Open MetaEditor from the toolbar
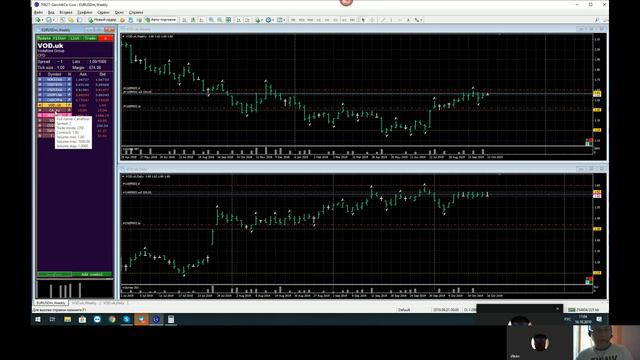 (122, 20)
